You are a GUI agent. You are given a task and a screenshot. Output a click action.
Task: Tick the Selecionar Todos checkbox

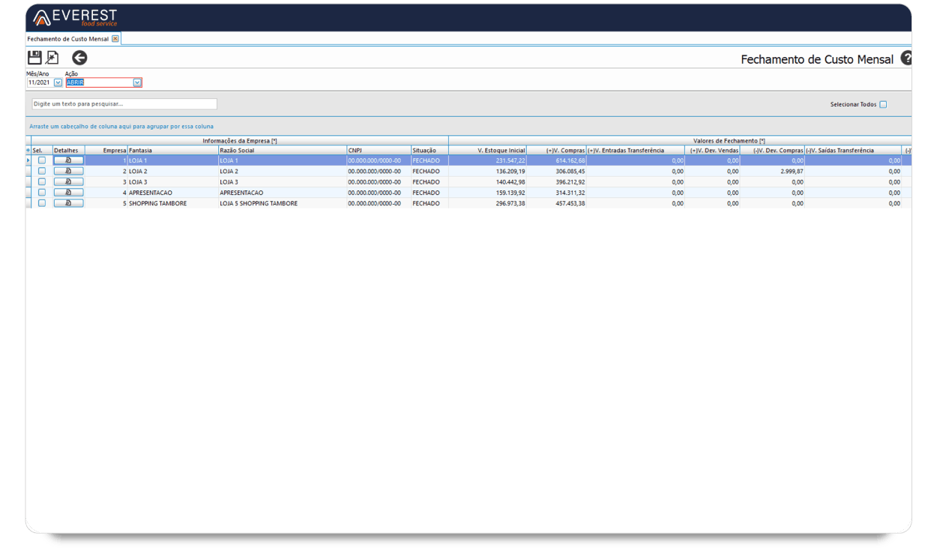click(x=883, y=104)
